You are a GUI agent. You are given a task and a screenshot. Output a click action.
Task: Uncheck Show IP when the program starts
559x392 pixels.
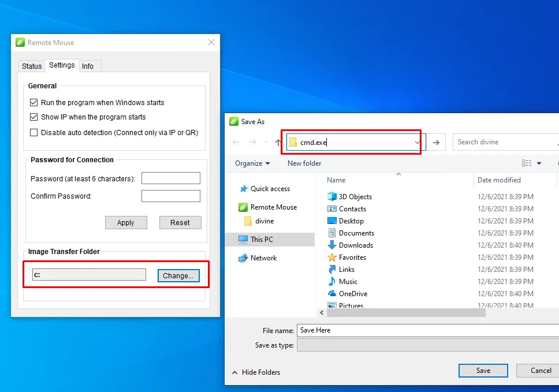pyautogui.click(x=34, y=117)
